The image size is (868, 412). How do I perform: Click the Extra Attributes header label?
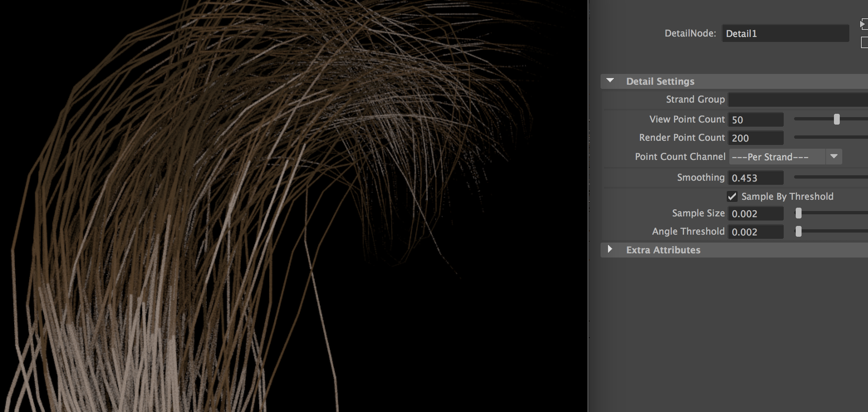click(x=663, y=250)
